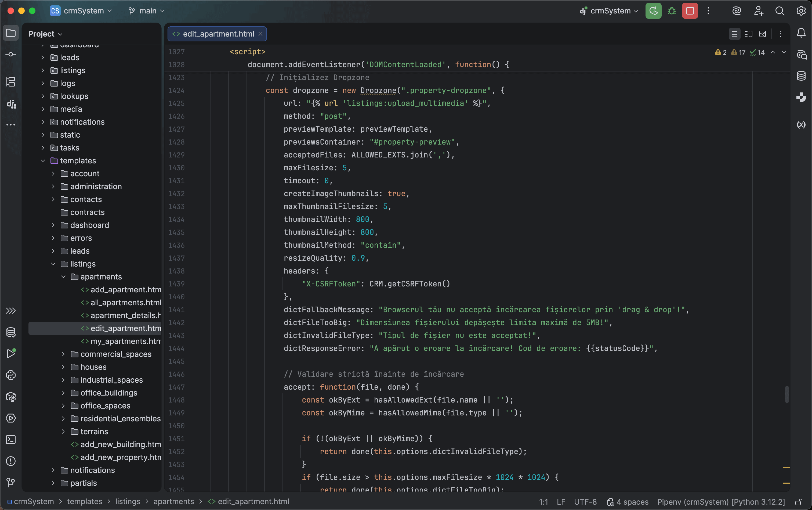
Task: Expand the account folder
Action: 53,173
